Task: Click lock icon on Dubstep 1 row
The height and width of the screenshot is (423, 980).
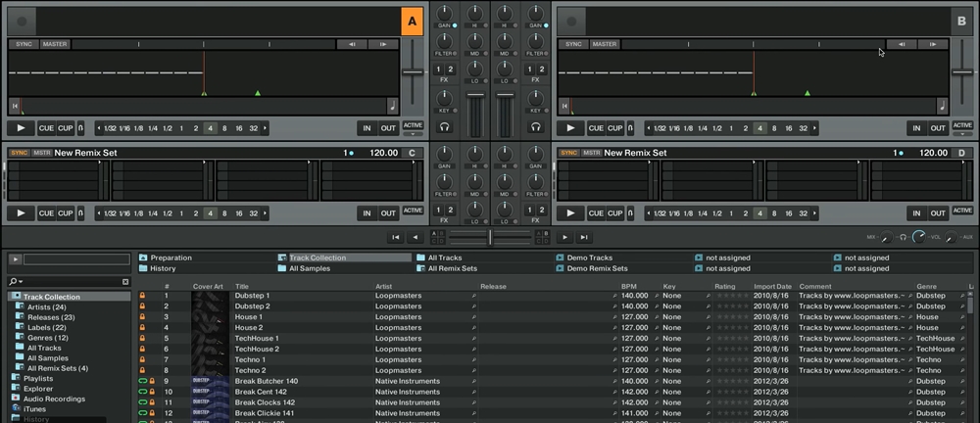Action: (x=142, y=296)
